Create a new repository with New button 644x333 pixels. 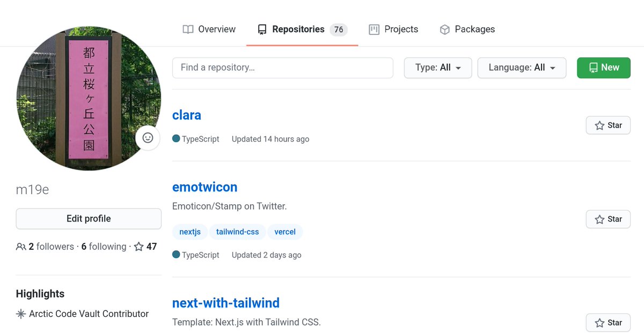click(604, 68)
